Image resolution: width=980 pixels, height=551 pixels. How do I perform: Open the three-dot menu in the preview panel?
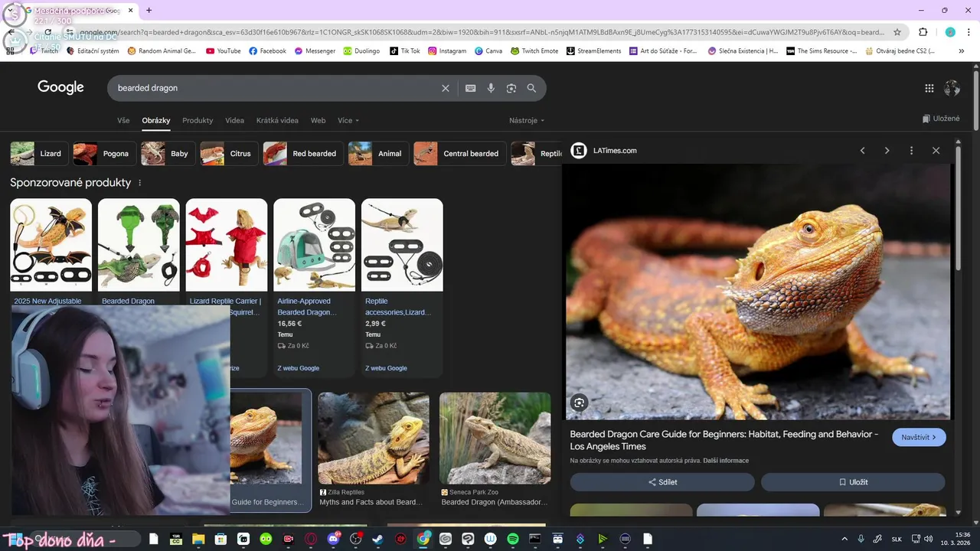coord(911,151)
